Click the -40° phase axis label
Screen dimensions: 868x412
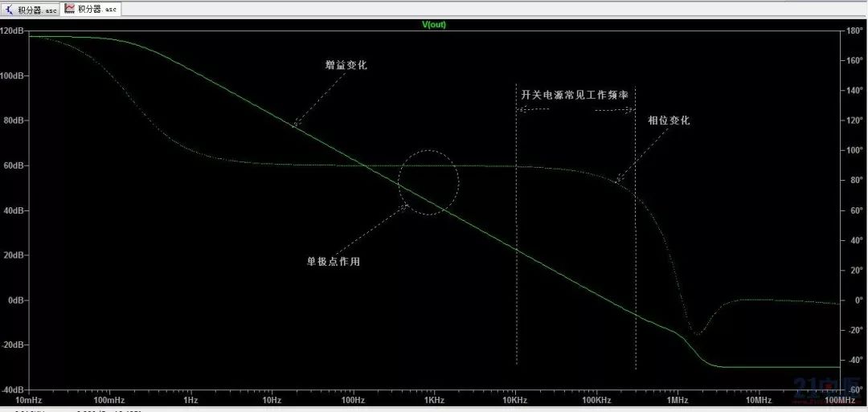tap(856, 360)
